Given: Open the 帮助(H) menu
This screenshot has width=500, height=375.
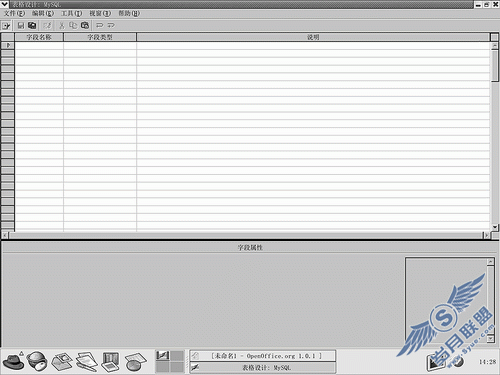Looking at the screenshot, I should (x=129, y=13).
